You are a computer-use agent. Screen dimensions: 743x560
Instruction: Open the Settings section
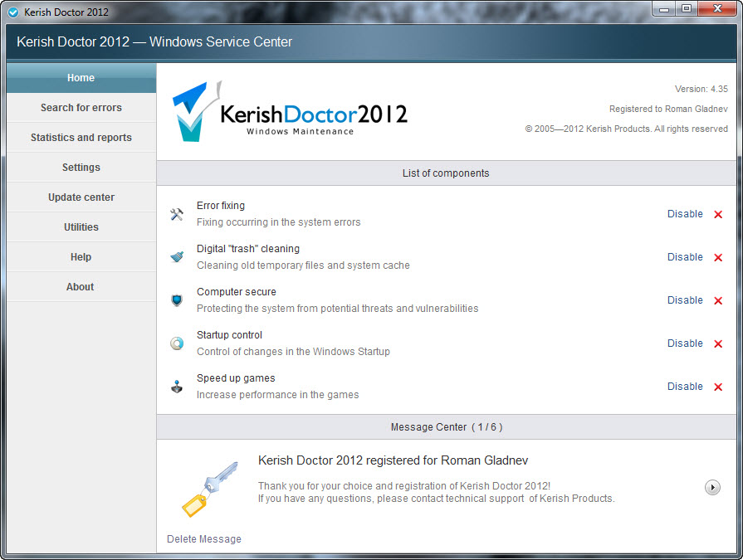pos(81,167)
